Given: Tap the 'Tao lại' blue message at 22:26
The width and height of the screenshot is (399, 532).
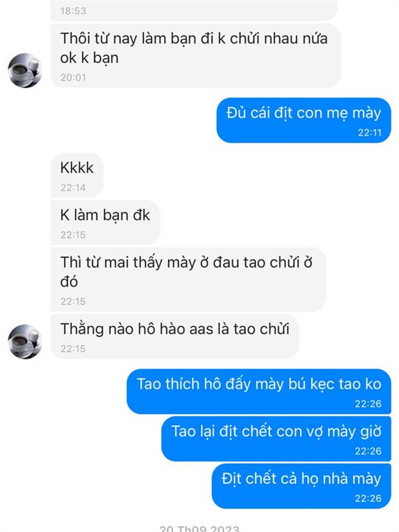Looking at the screenshot, I should click(x=276, y=439).
